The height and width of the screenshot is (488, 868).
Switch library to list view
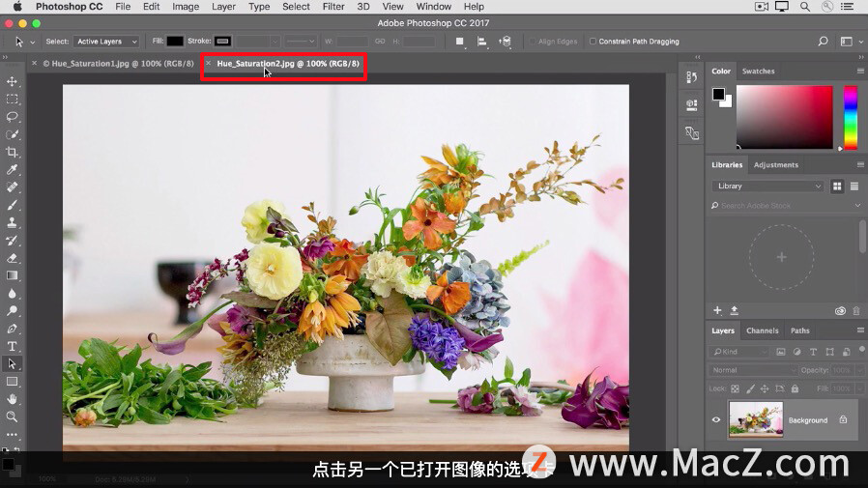click(854, 187)
